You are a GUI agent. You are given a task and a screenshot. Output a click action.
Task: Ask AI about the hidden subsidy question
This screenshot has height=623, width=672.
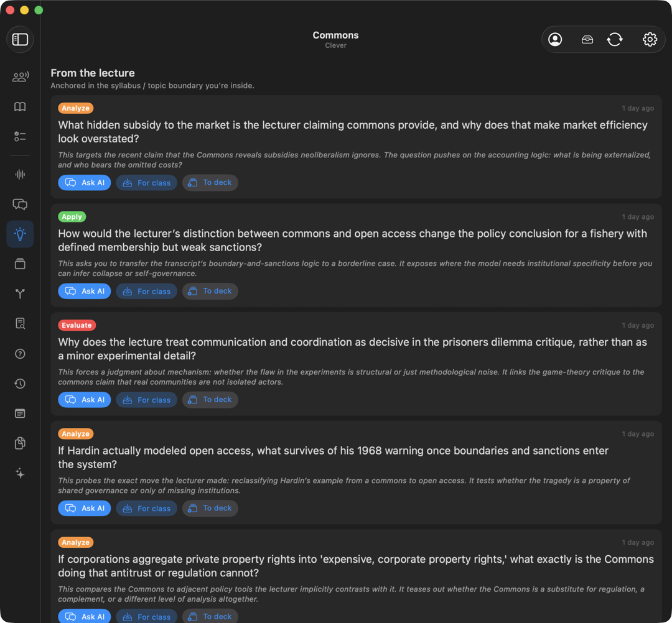[85, 183]
